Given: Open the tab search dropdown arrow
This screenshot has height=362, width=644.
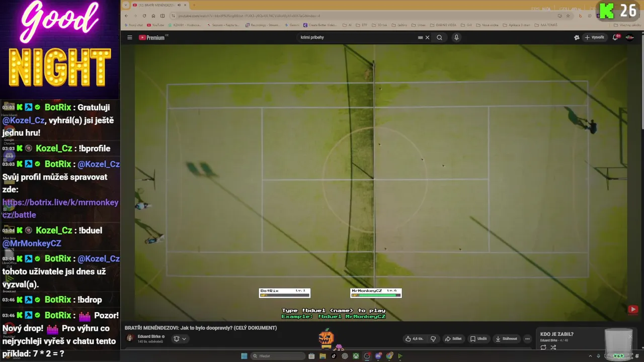Looking at the screenshot, I should click(x=126, y=5).
